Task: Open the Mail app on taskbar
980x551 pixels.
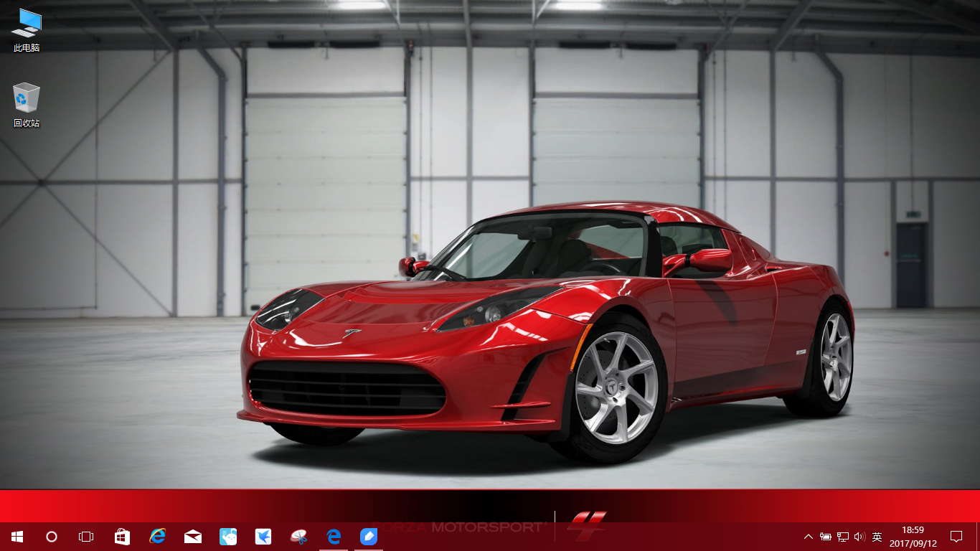Action: click(192, 537)
